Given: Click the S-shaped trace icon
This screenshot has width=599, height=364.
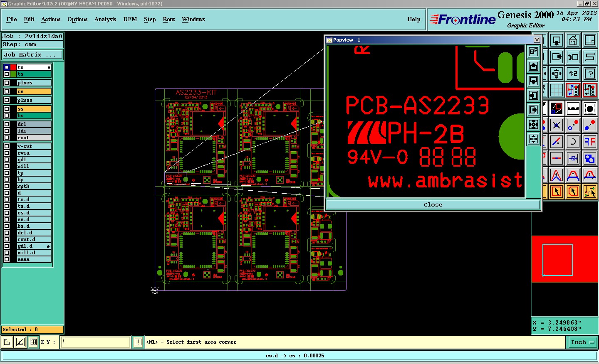Looking at the screenshot, I should [x=590, y=57].
